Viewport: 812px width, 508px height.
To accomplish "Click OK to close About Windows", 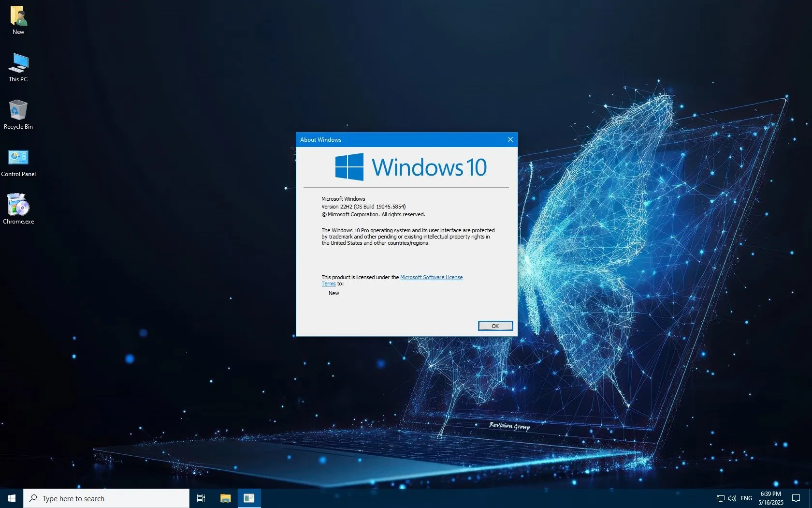I will [x=495, y=326].
